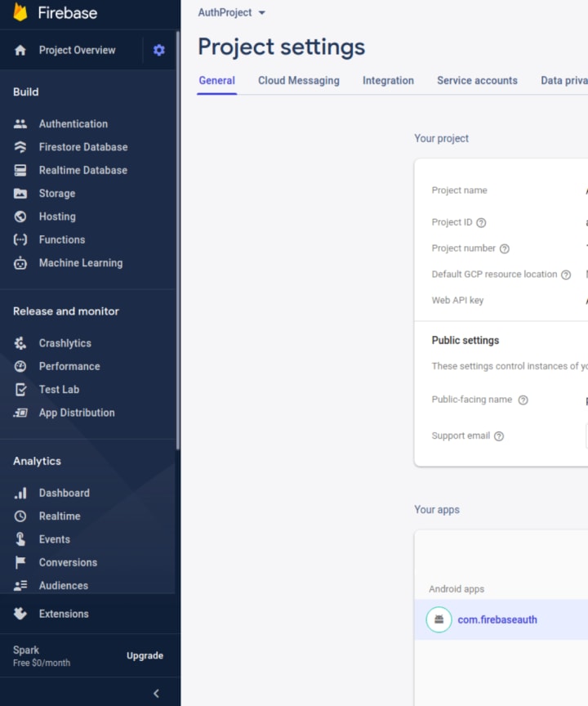Viewport: 588px width, 706px height.
Task: Click the Support email help icon
Action: pyautogui.click(x=499, y=436)
